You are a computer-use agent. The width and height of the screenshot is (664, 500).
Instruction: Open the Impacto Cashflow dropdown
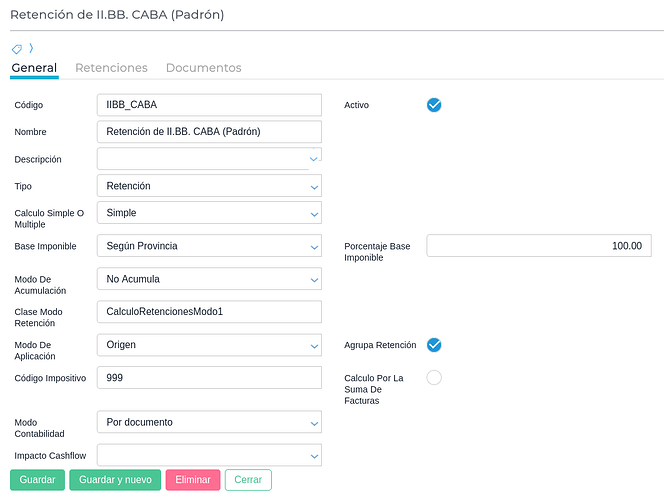(x=209, y=455)
